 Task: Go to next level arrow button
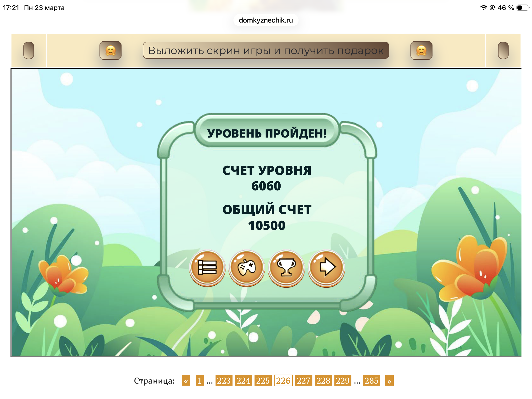(326, 267)
